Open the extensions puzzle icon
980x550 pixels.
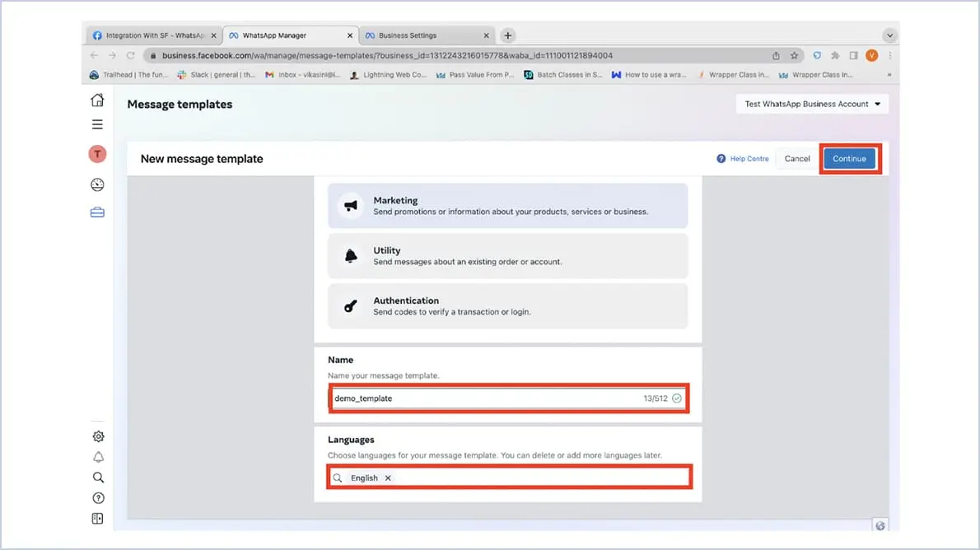click(x=835, y=56)
